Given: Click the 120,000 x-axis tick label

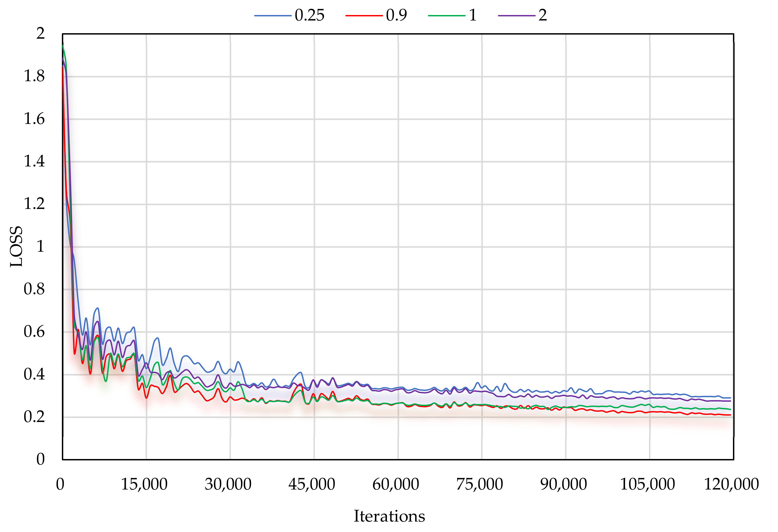Looking at the screenshot, I should 731,484.
